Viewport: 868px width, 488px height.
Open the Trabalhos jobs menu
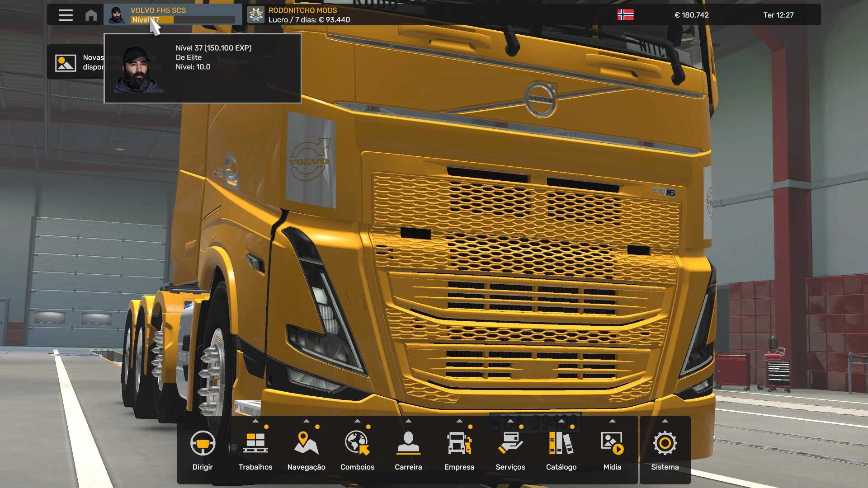[255, 443]
